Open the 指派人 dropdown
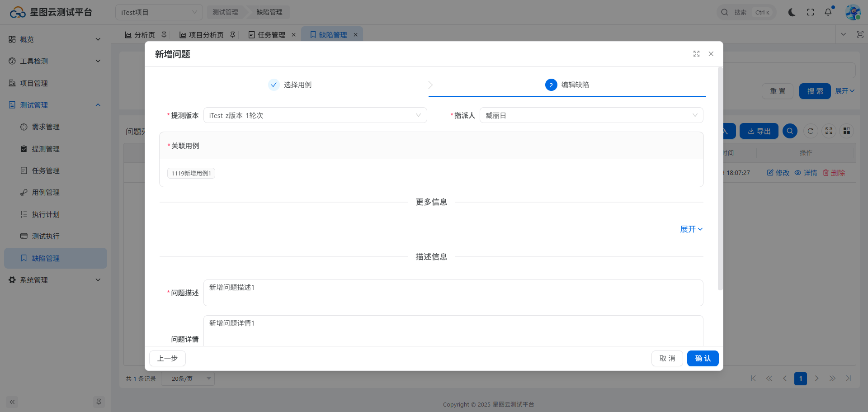This screenshot has height=412, width=868. [x=591, y=115]
